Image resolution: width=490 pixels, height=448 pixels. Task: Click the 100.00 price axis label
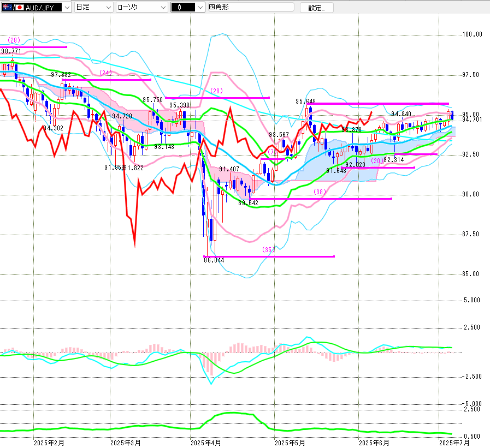[472, 34]
